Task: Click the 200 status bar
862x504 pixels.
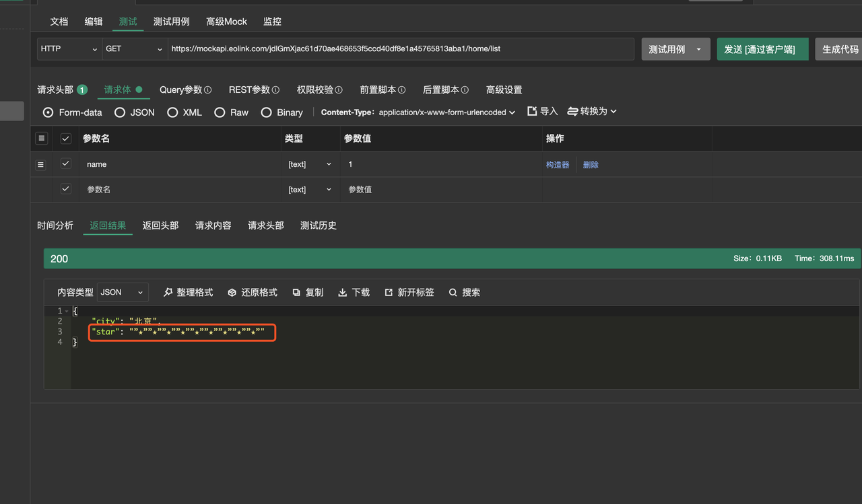Action: 452,258
